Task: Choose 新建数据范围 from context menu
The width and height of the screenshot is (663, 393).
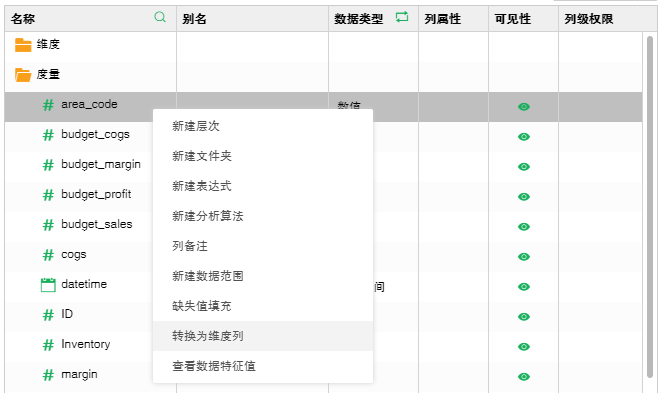Action: 263,276
